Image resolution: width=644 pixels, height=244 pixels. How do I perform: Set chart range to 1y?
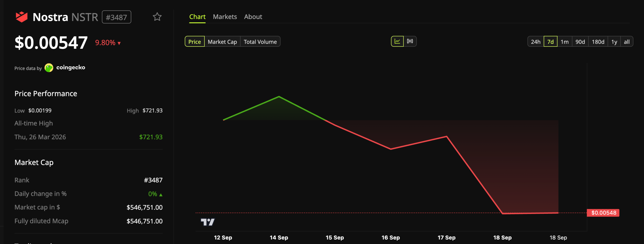614,41
